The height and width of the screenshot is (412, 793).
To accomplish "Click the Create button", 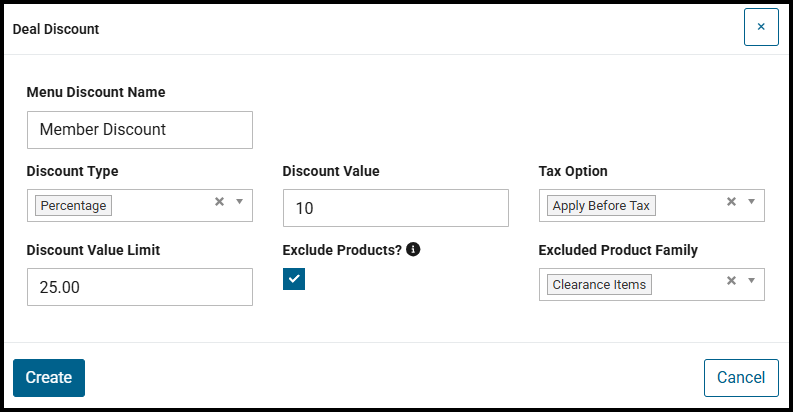I will [x=49, y=377].
